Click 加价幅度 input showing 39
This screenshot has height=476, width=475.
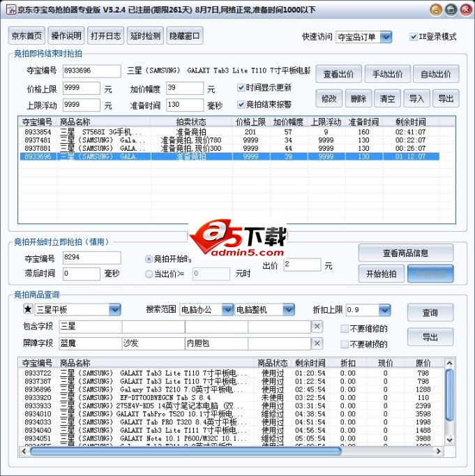point(185,88)
